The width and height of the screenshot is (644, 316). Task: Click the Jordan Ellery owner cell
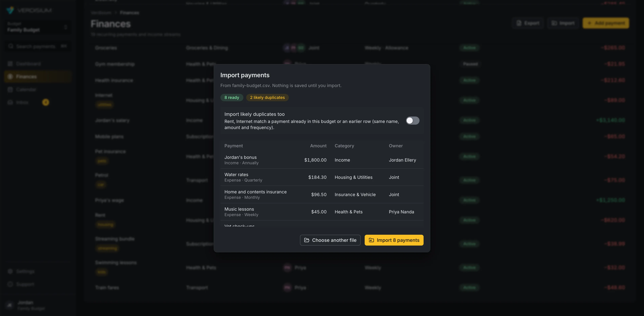tap(402, 160)
